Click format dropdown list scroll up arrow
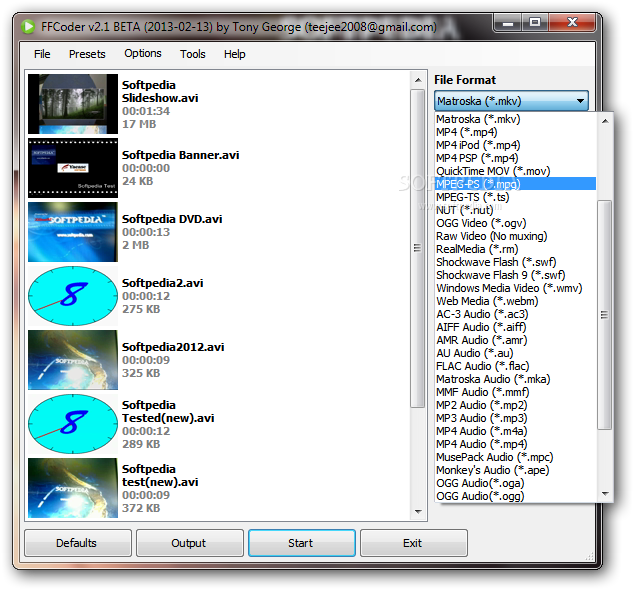 605,121
